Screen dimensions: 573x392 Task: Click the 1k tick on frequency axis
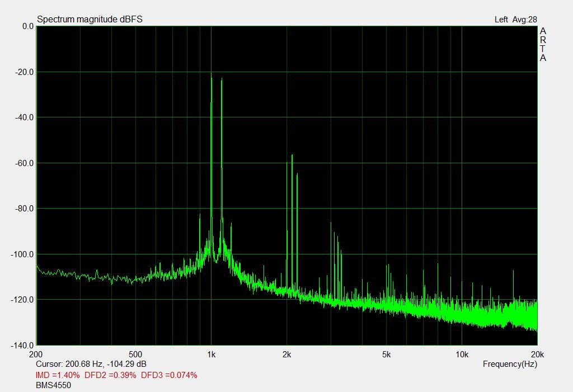(211, 355)
